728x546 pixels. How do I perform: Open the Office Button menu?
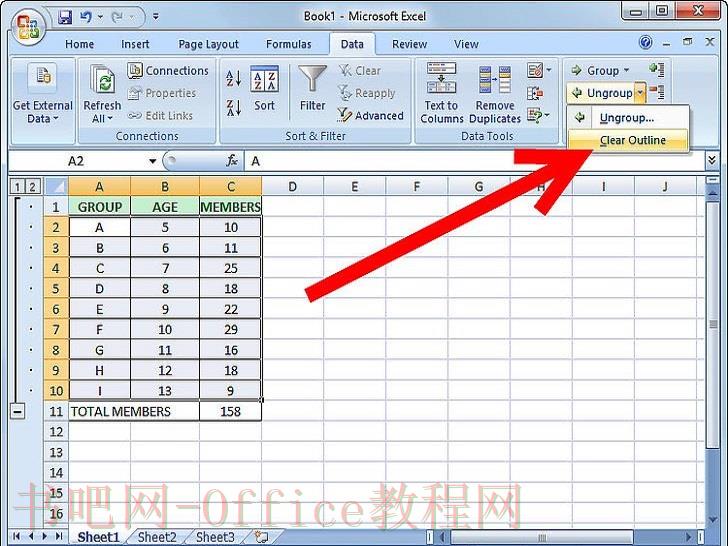pyautogui.click(x=27, y=27)
